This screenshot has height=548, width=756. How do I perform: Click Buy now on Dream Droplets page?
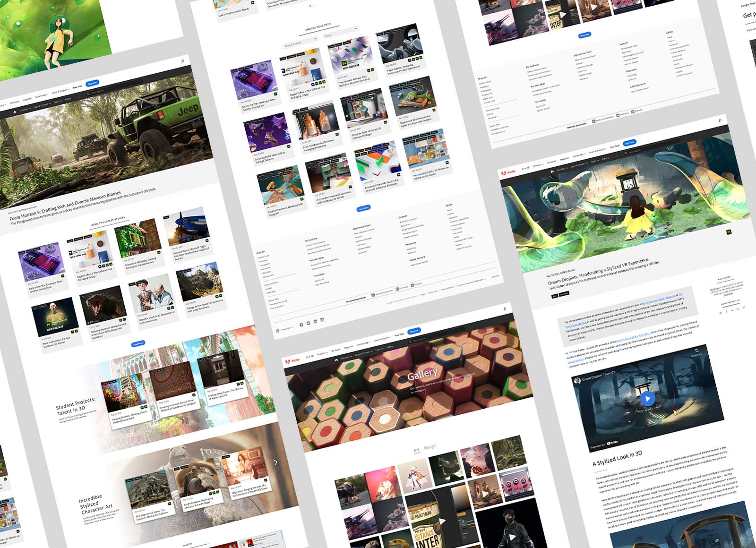629,143
